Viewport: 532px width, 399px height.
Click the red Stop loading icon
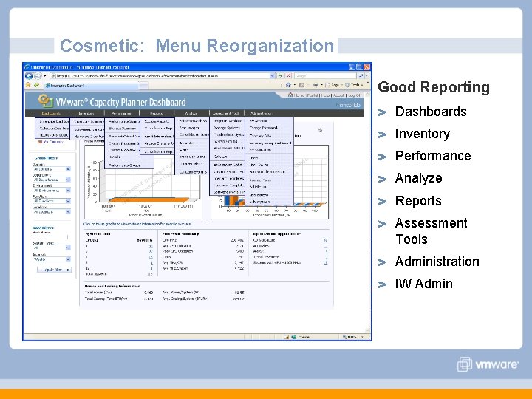tap(288, 75)
